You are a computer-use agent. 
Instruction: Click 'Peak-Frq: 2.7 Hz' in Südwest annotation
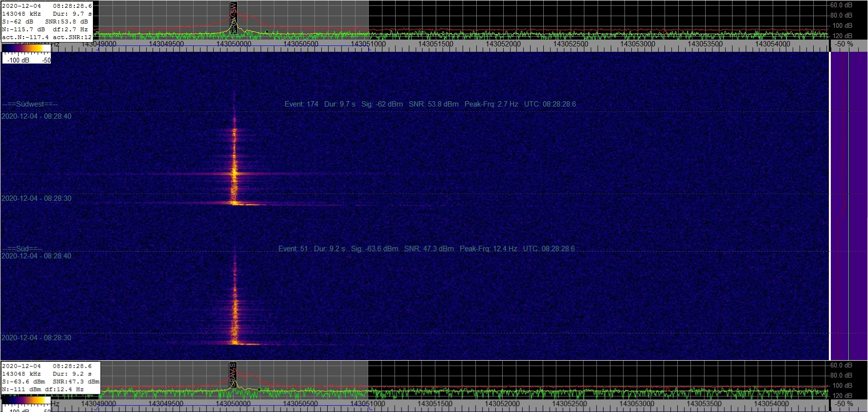click(491, 104)
